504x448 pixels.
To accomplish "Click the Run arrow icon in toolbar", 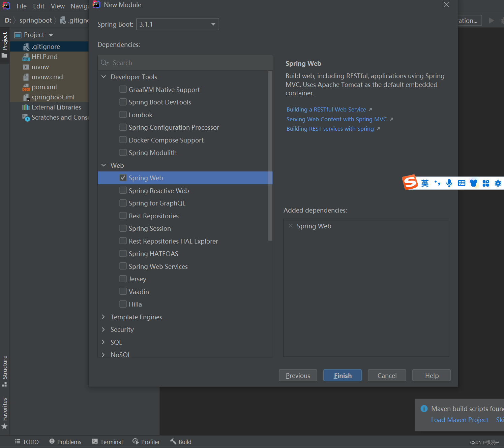I will pos(492,21).
